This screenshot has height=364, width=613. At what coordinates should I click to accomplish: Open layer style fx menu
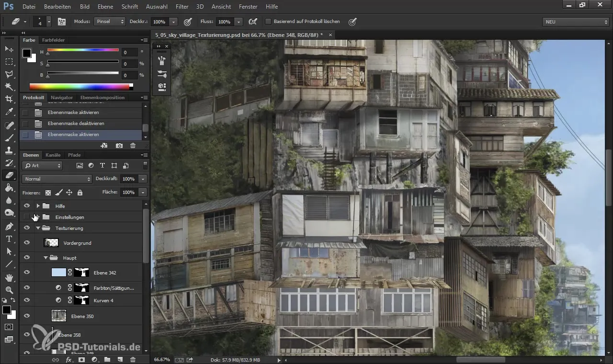(x=68, y=359)
